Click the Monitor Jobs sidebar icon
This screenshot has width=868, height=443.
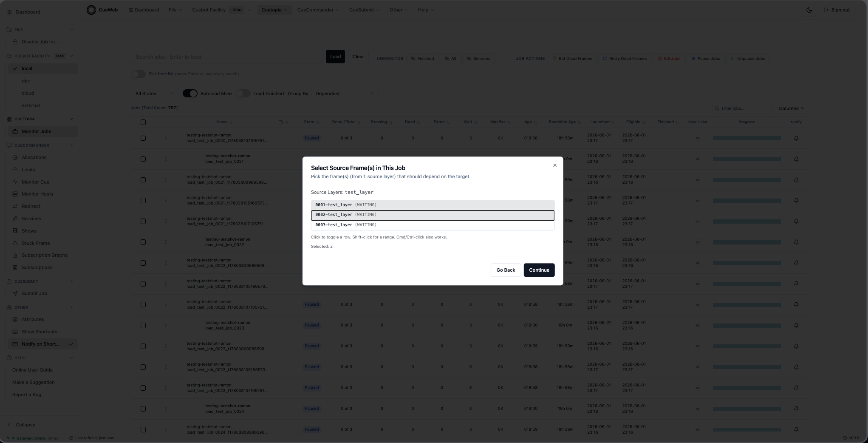pyautogui.click(x=15, y=131)
